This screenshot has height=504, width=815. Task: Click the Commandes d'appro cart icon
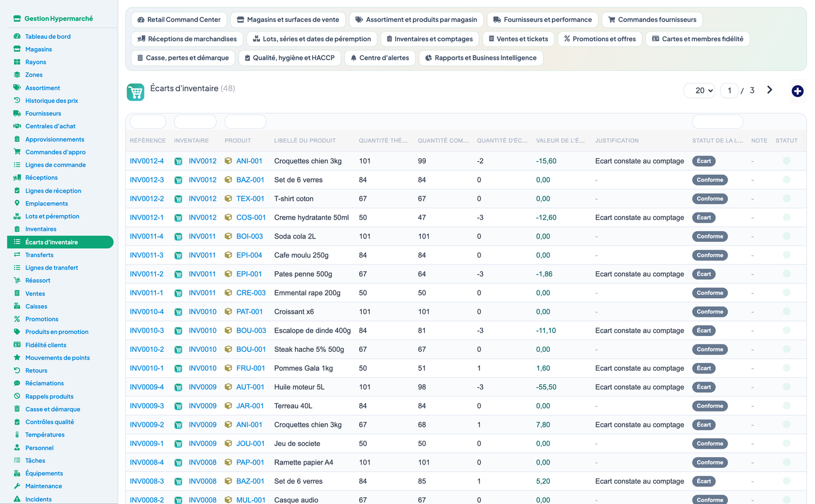[17, 152]
